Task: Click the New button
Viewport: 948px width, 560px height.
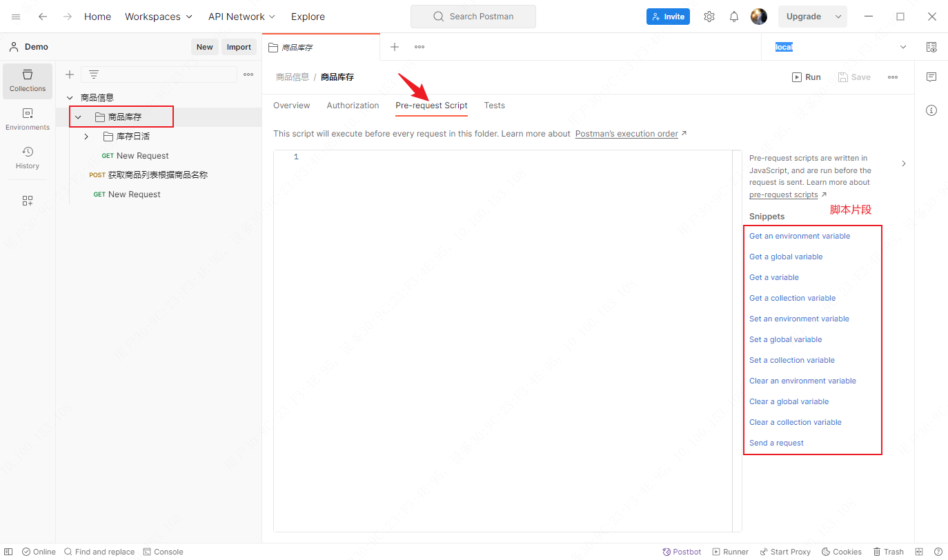Action: click(x=205, y=47)
